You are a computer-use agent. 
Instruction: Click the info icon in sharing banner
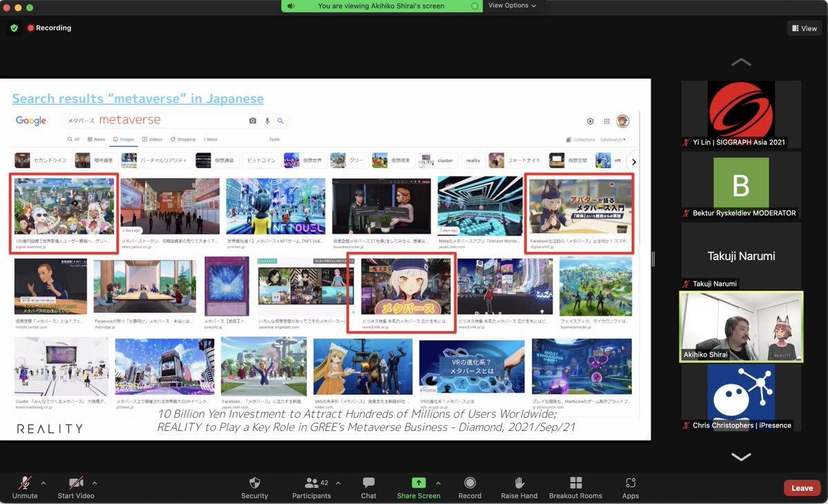click(474, 6)
